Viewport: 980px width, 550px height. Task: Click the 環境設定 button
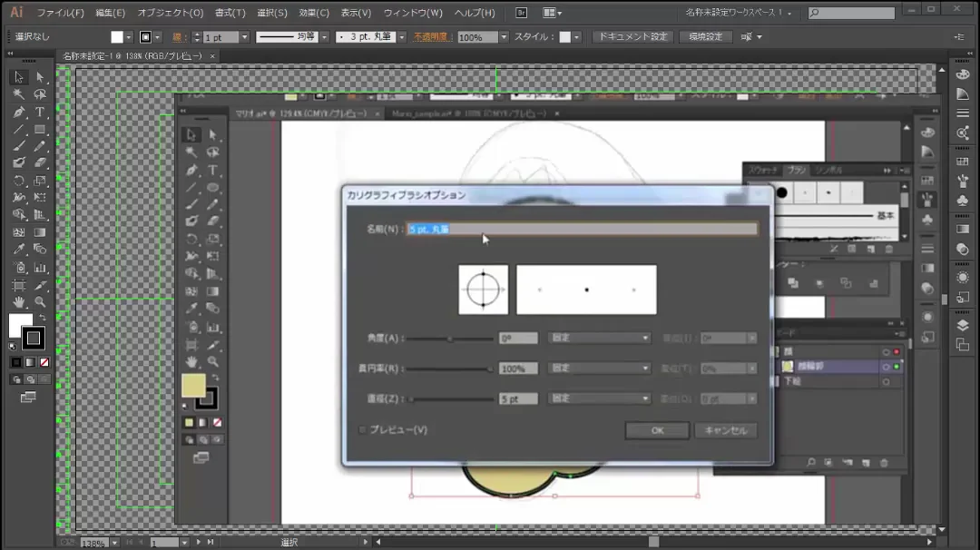pyautogui.click(x=706, y=37)
